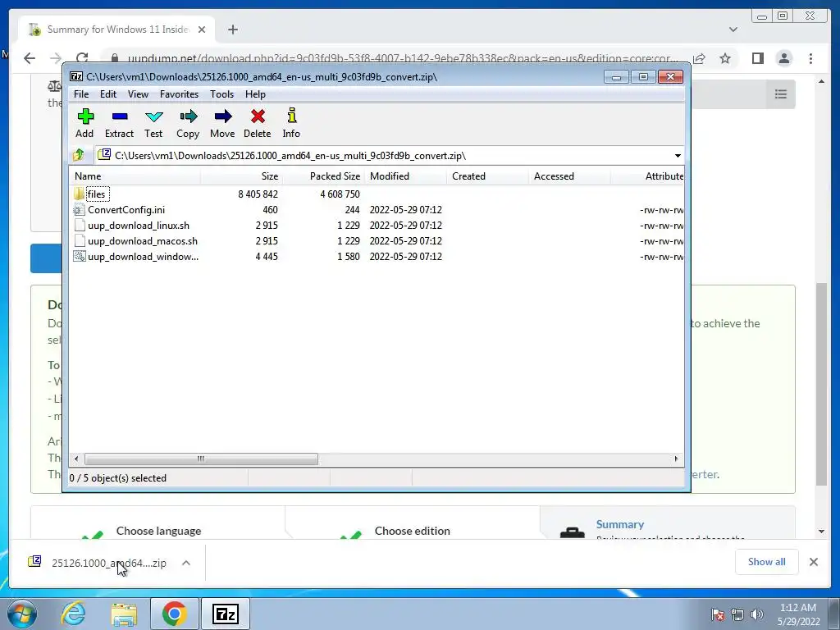840x630 pixels.
Task: Sort by Created column header
Action: tap(487, 176)
